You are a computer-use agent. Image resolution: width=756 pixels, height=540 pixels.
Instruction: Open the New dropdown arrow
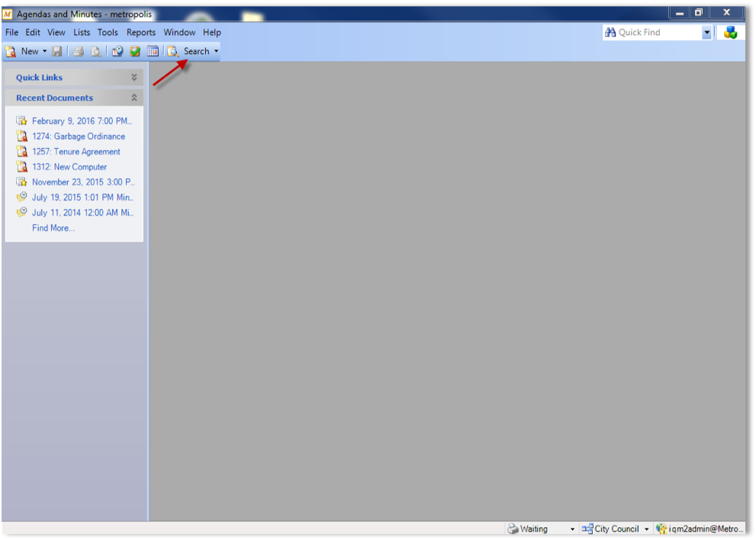pos(44,51)
